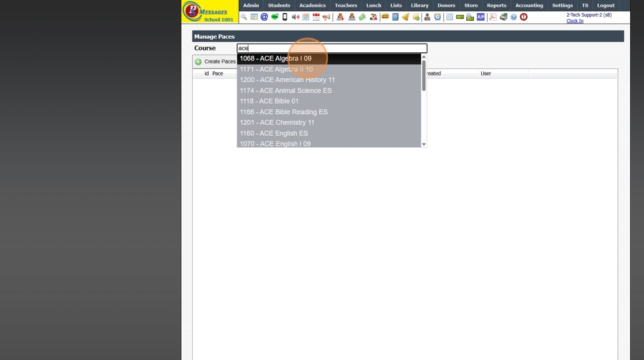
Task: Select 1174 - ACE Animal Science ES
Action: 329,90
